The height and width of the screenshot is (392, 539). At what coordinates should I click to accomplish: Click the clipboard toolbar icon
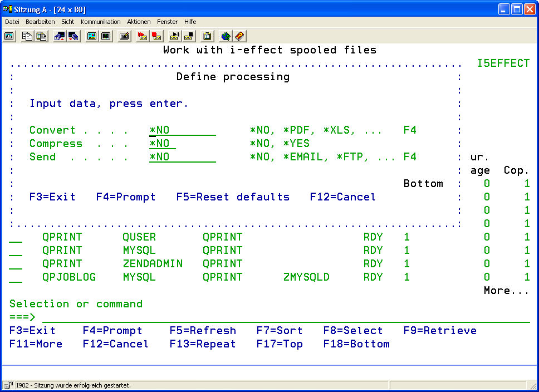[x=207, y=36]
